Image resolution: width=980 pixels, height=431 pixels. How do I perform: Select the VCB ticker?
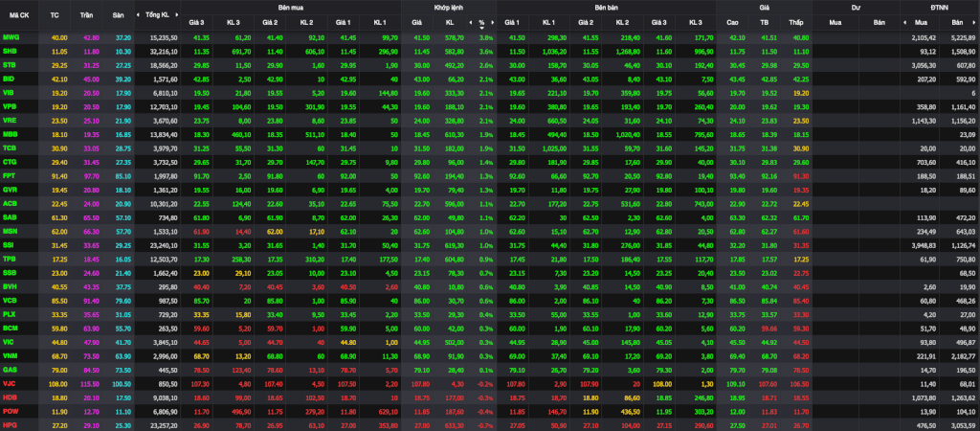pyautogui.click(x=10, y=300)
